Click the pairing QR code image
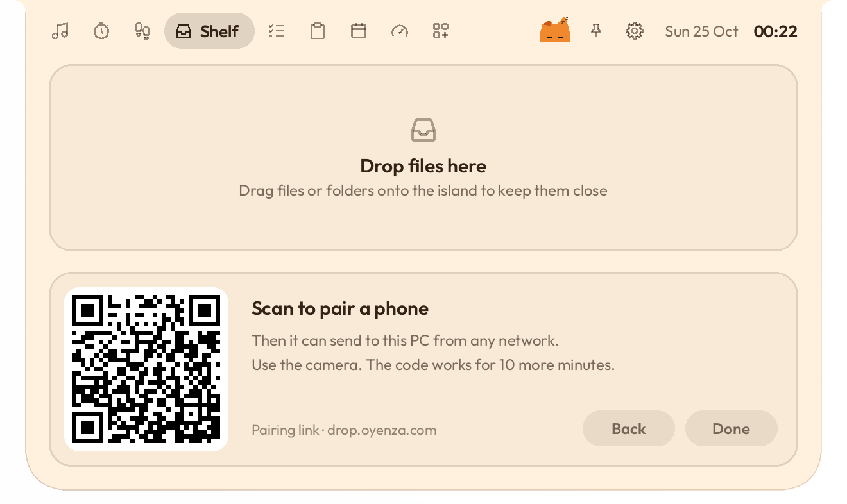Screen dimensions: 847x504 (x=146, y=369)
